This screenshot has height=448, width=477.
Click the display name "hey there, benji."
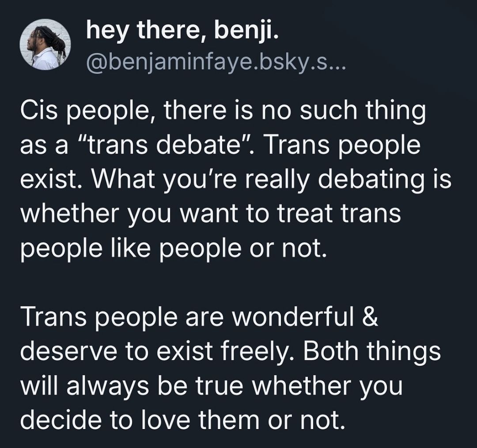[182, 31]
